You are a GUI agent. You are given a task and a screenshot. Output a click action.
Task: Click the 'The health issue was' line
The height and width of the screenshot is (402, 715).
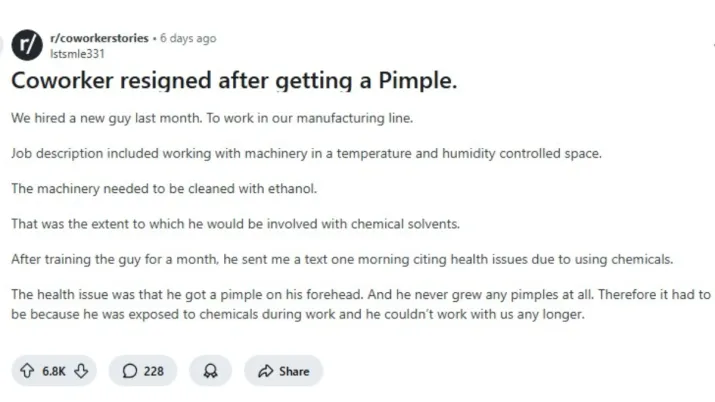tap(360, 294)
